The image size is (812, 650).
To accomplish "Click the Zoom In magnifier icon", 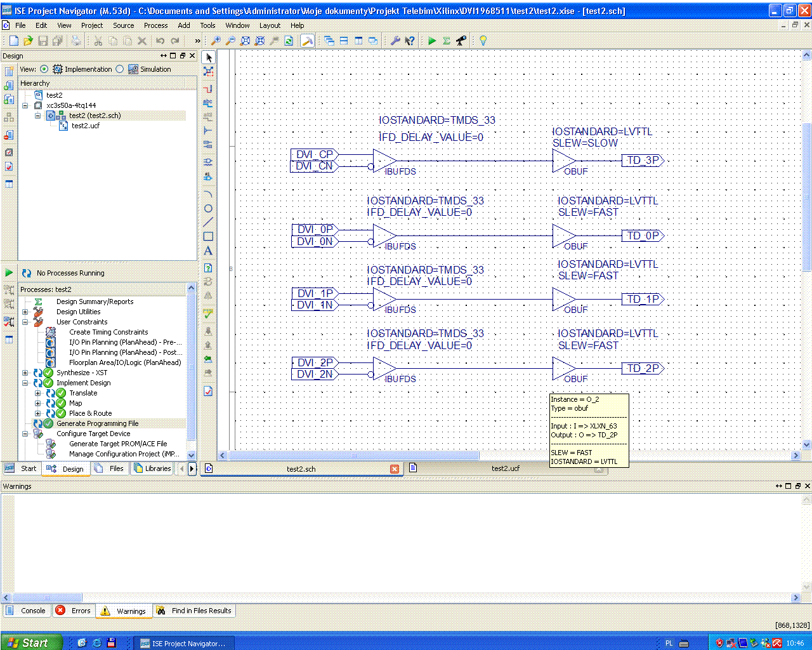I will (216, 41).
